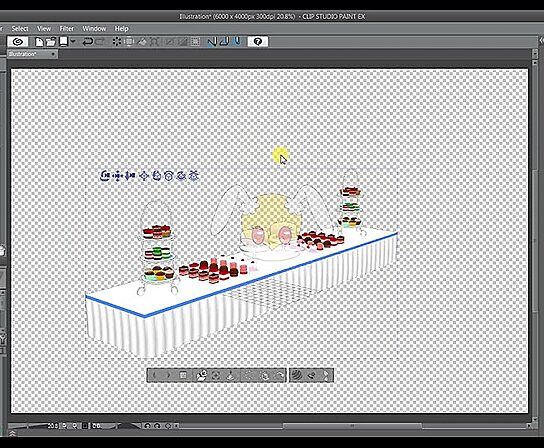Click the horizontal canvas scrollbar

click(352, 425)
